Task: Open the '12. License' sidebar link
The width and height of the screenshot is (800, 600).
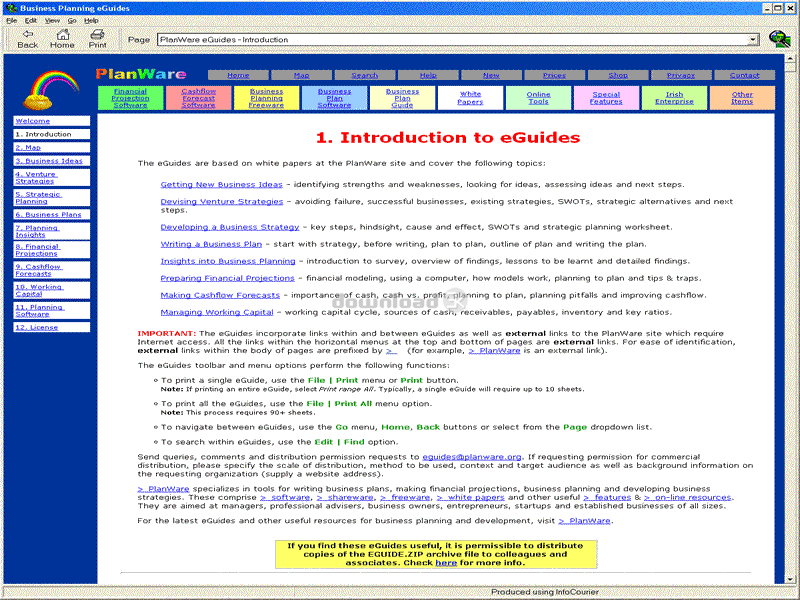Action: point(37,327)
